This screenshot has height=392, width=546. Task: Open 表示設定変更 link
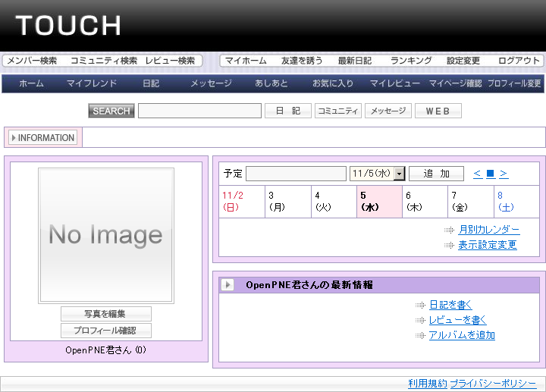tap(487, 245)
